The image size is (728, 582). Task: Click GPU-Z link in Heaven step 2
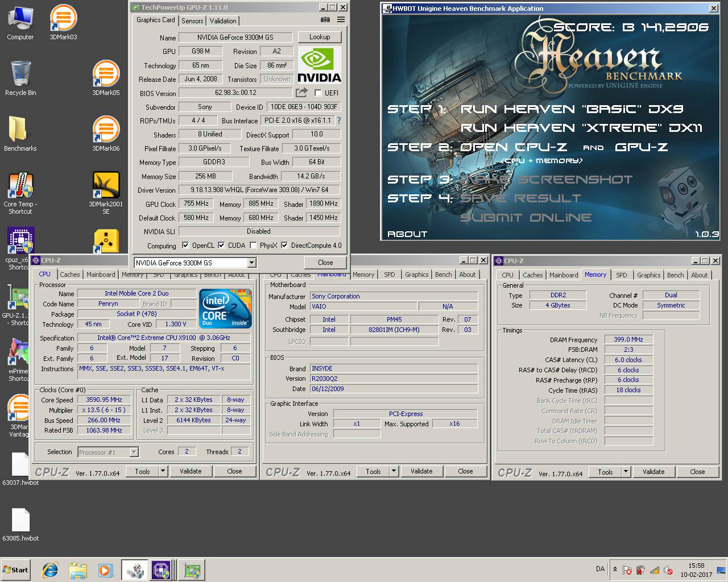pos(642,147)
